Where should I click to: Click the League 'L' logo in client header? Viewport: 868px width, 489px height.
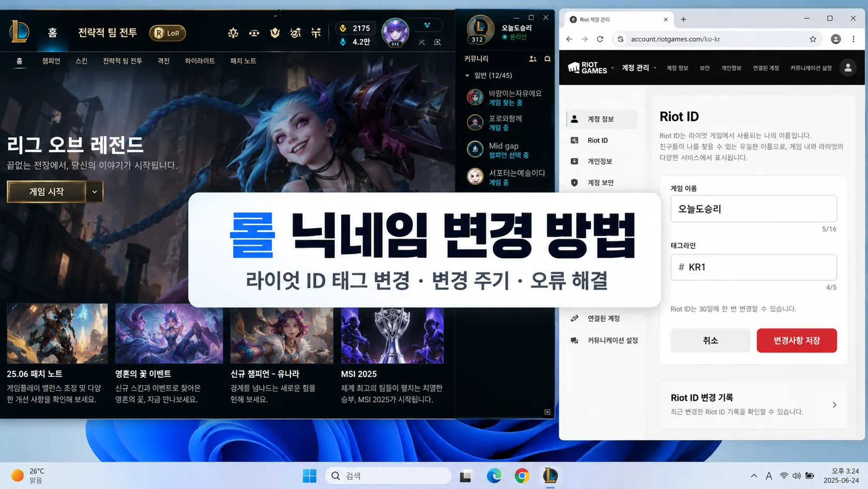[19, 32]
